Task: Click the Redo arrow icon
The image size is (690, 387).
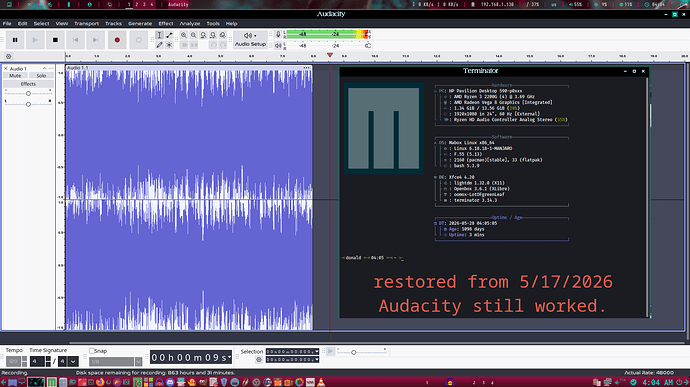Action: point(223,45)
